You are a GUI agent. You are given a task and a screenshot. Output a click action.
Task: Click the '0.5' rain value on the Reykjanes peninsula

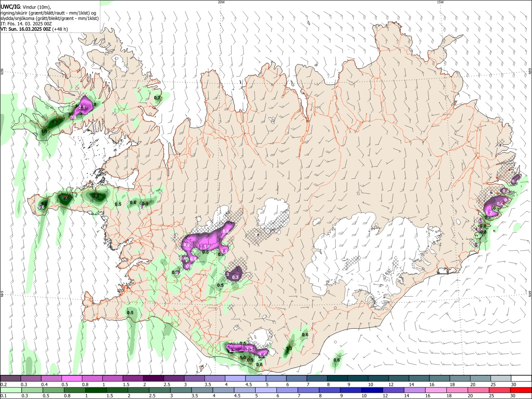tap(130, 313)
